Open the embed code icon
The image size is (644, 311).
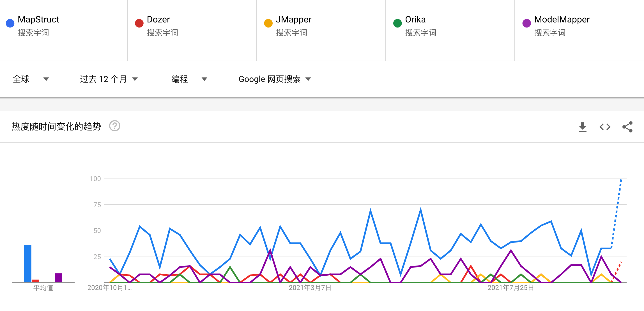click(605, 127)
